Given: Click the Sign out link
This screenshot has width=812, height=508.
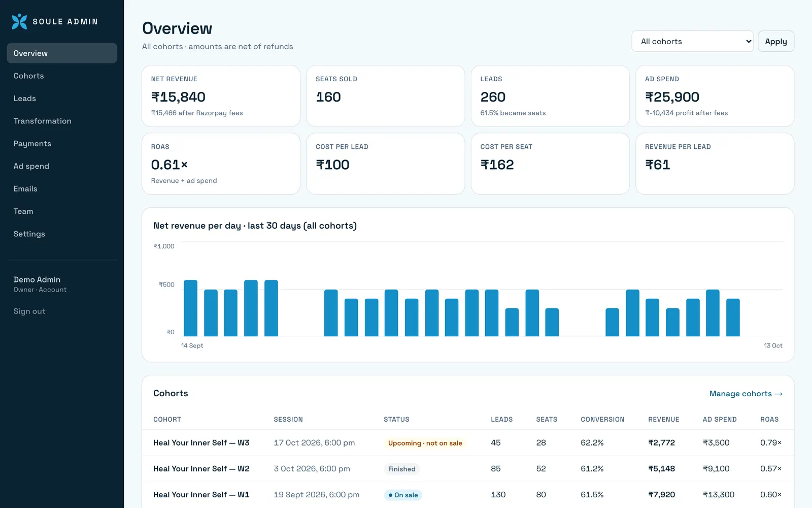Looking at the screenshot, I should pos(29,311).
